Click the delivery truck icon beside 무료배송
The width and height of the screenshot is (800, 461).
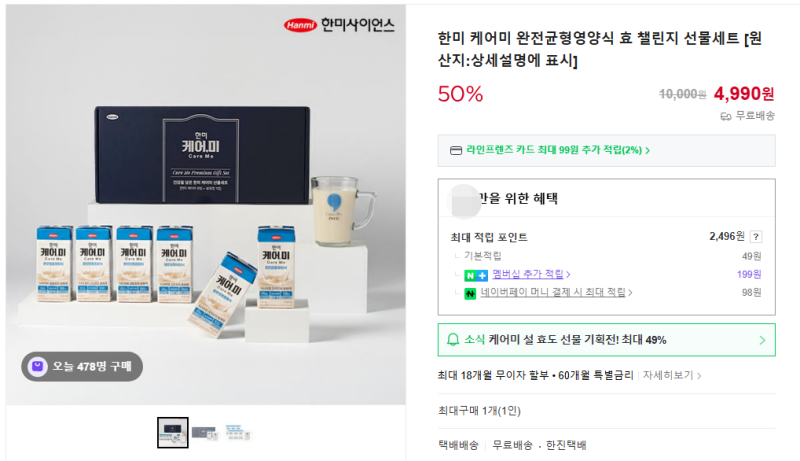726,117
